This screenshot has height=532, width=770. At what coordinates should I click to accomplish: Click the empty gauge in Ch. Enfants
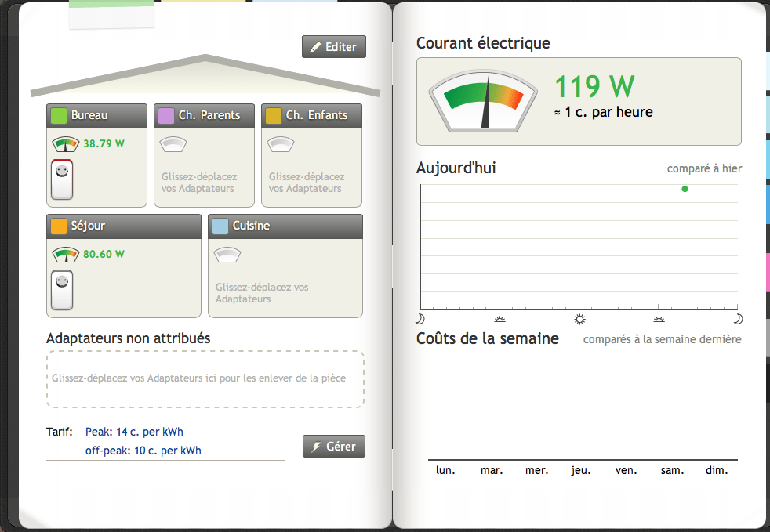281,144
